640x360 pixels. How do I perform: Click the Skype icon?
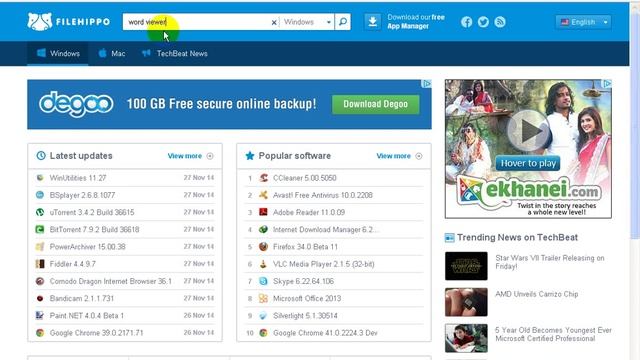click(x=264, y=281)
